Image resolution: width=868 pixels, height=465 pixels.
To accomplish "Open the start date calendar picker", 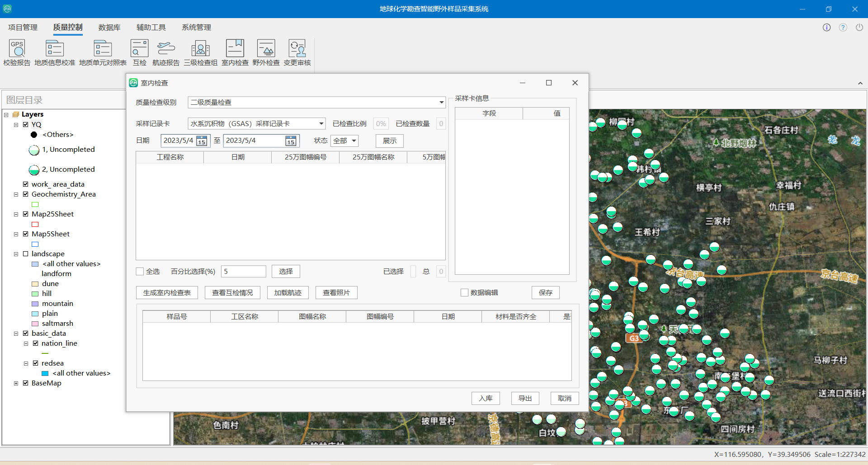I will point(202,141).
